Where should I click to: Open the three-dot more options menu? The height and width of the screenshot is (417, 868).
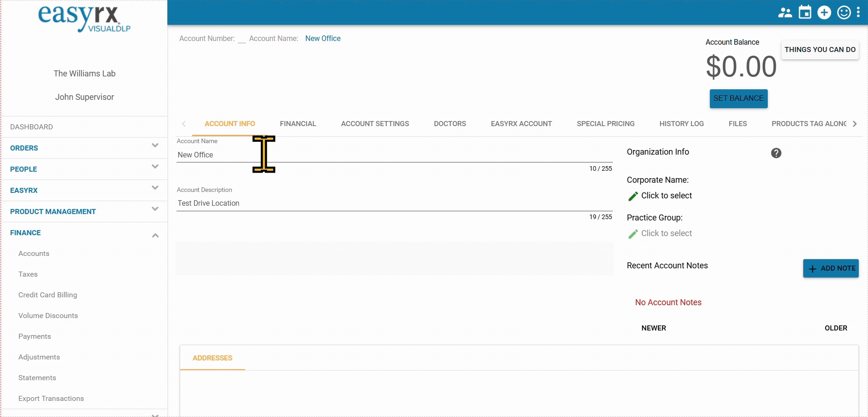pos(858,12)
